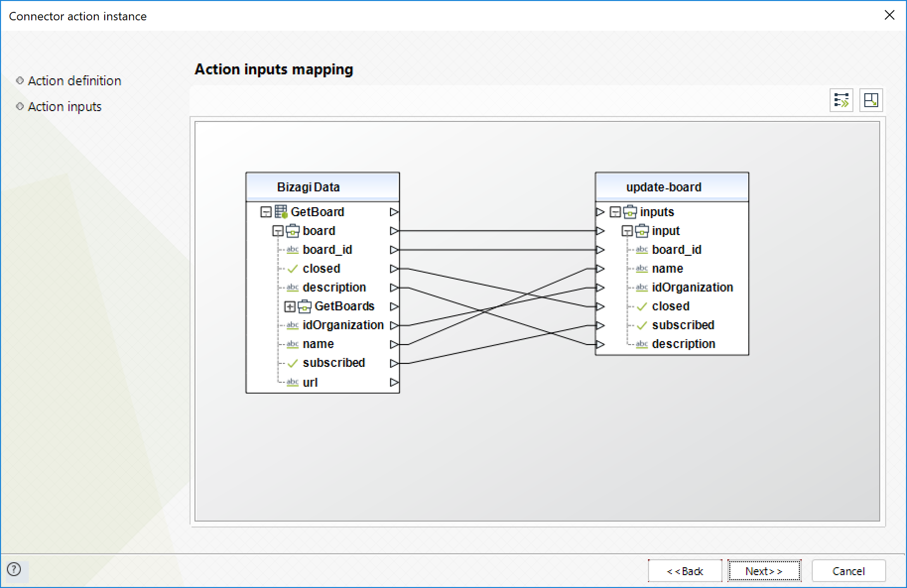Image resolution: width=907 pixels, height=588 pixels.
Task: Click output arrow of Bizagi idOrganization
Action: 394,325
